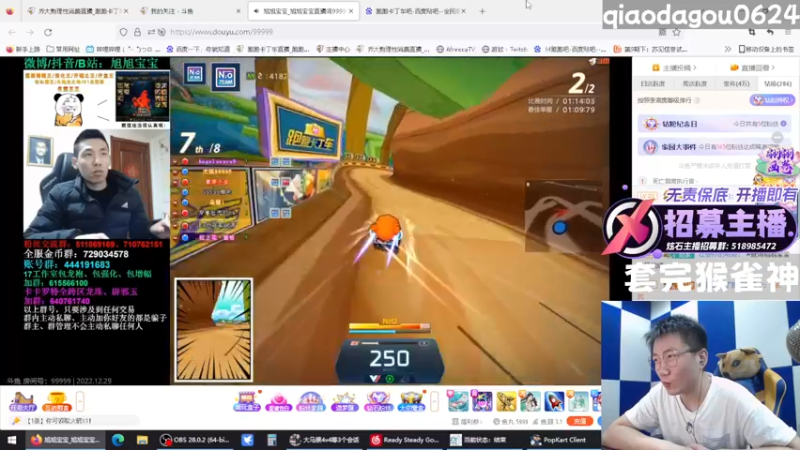Viewport: 800px width, 450px height.
Task: Open the 任务大厅 icon
Action: pos(22,402)
